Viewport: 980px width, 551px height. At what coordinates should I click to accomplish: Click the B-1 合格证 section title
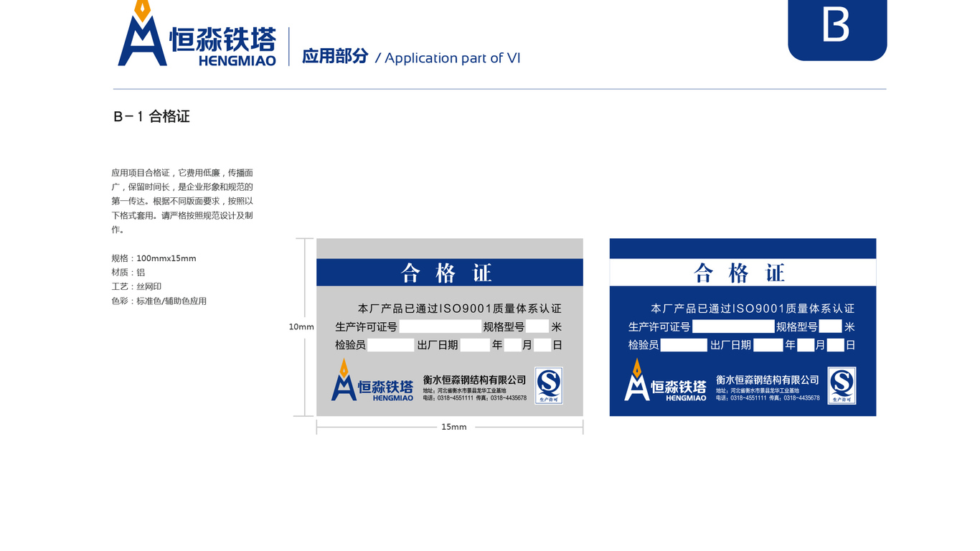click(151, 116)
